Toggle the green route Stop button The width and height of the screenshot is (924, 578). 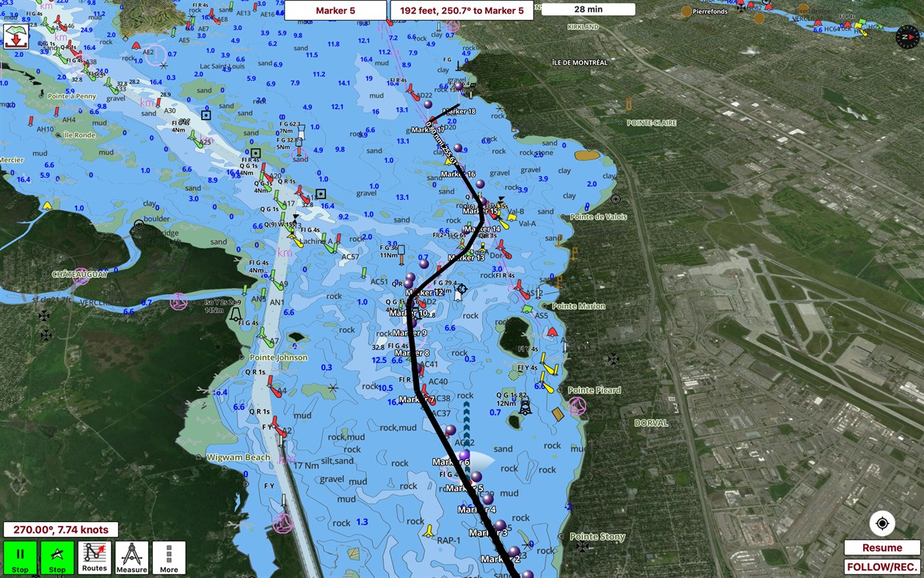[57, 556]
